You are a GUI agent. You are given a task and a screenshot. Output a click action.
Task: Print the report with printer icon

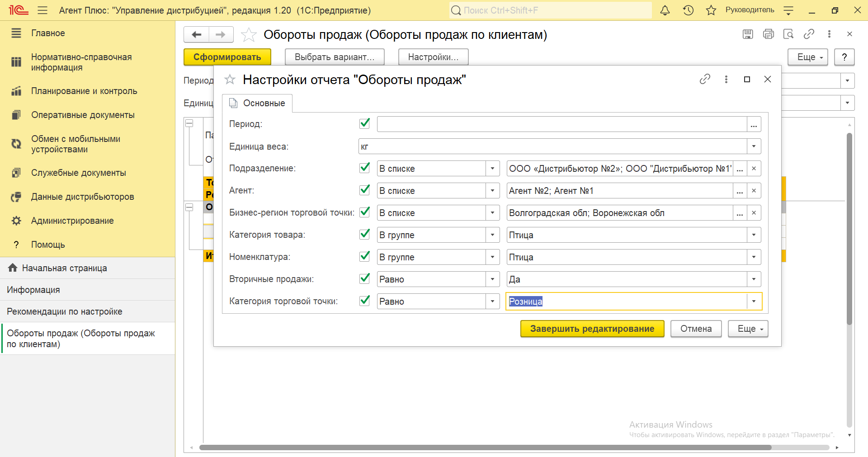click(768, 34)
